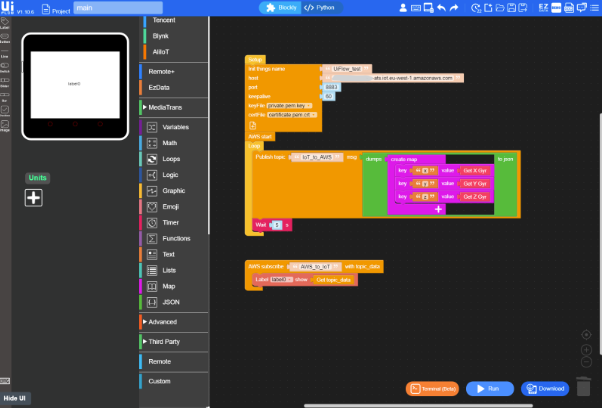This screenshot has width=602, height=408.
Task: Open the keyFile private.pem.key dropdown
Action: pyautogui.click(x=289, y=106)
